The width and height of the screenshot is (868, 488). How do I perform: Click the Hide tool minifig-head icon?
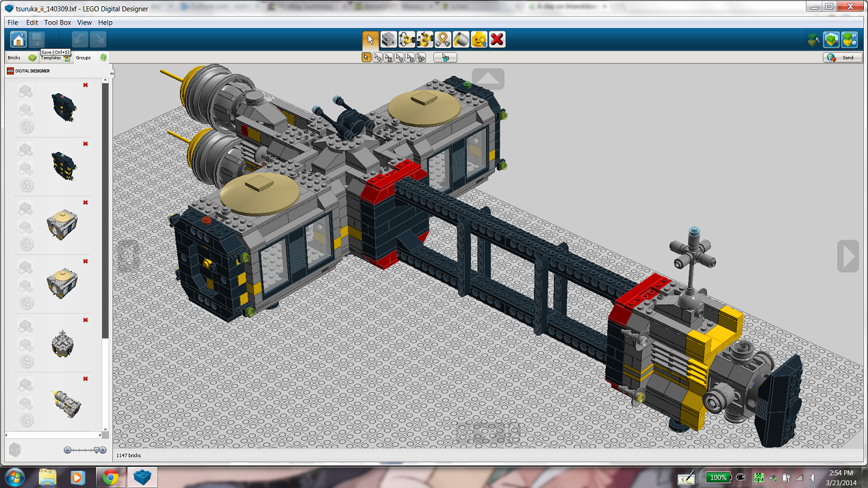click(x=479, y=40)
